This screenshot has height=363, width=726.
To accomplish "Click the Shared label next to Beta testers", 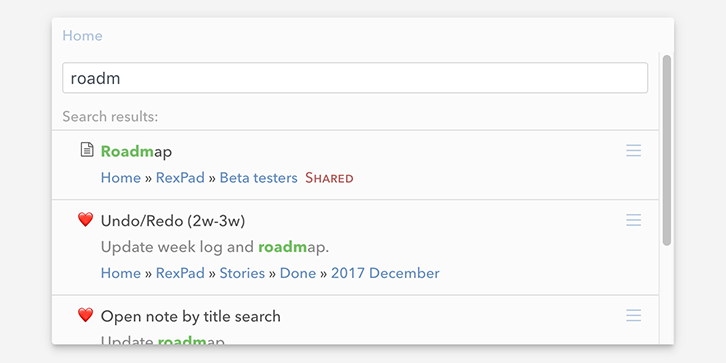I will (329, 178).
